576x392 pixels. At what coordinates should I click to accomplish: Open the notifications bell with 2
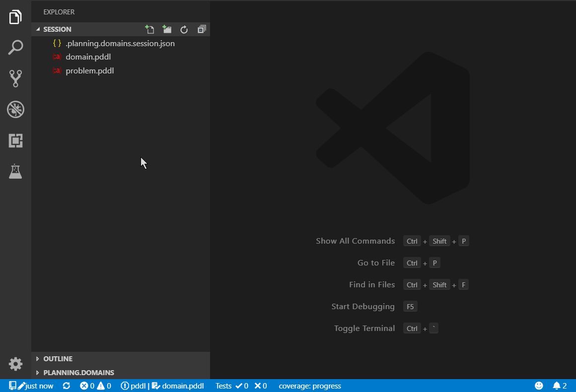[560, 386]
